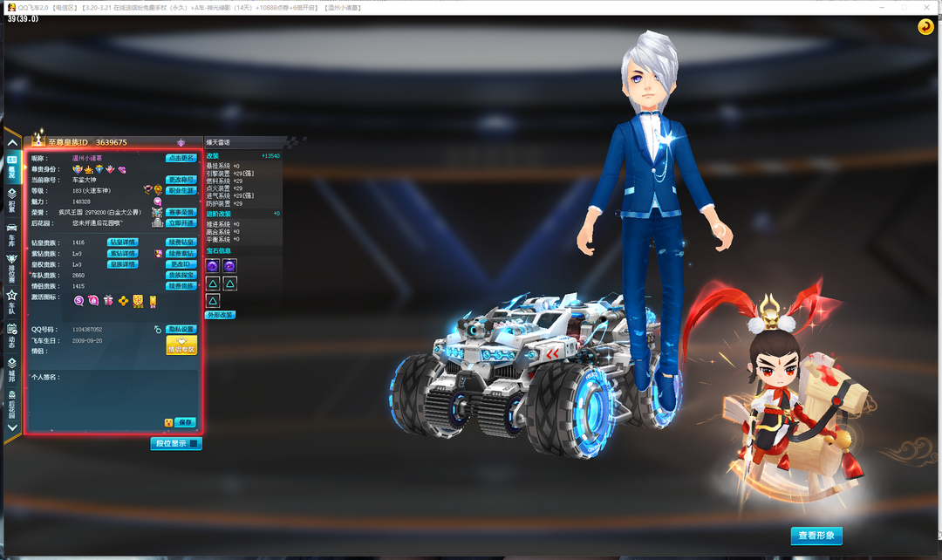Toggle the 段位显示 rank display checkbox
Viewport: 942px width, 560px height.
(194, 443)
